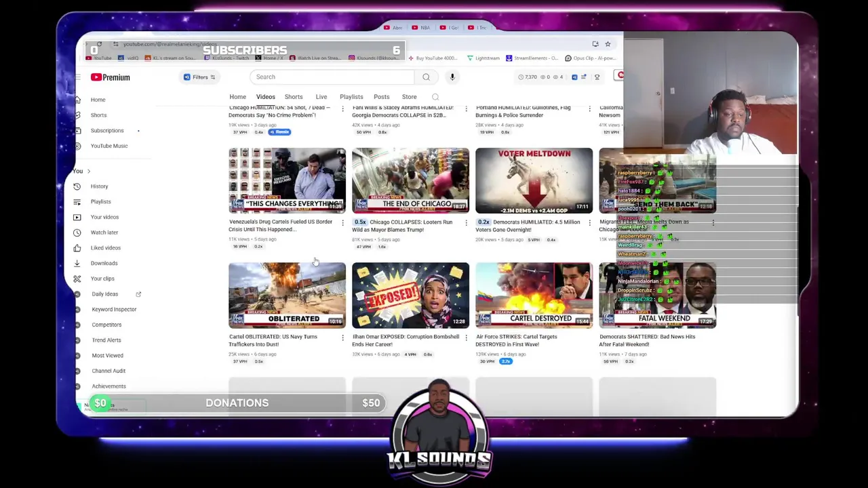
Task: Click the YouTube Premium logo
Action: coord(110,77)
